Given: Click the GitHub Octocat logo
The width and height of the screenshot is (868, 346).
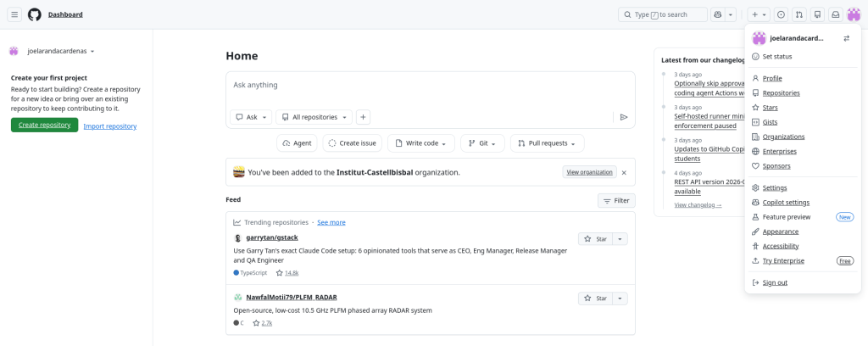Looking at the screenshot, I should pos(35,14).
